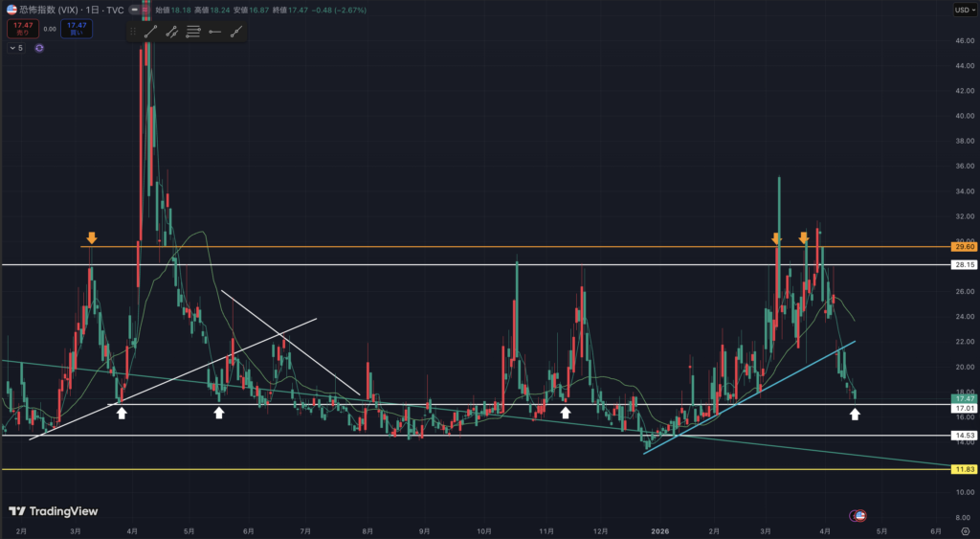This screenshot has width=980, height=539.
Task: Select the rightmost angled line tool
Action: click(235, 32)
